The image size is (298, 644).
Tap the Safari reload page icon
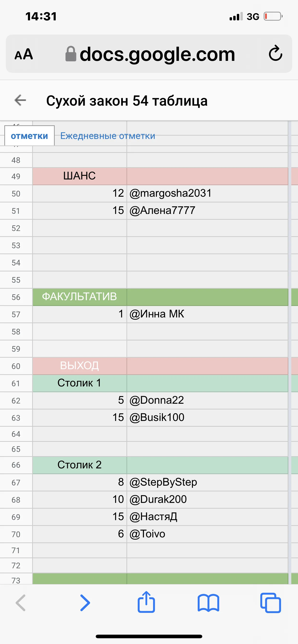click(x=275, y=53)
